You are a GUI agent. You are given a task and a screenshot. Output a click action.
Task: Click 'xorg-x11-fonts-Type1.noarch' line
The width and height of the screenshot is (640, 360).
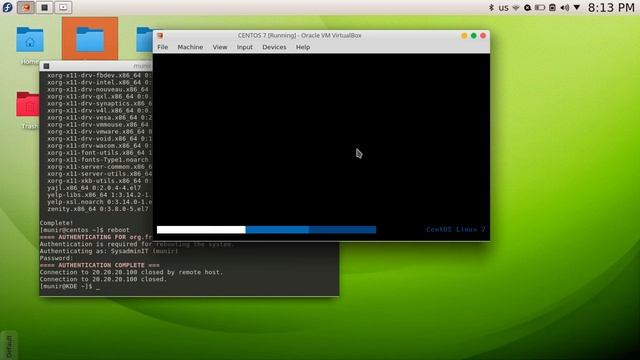coord(98,160)
